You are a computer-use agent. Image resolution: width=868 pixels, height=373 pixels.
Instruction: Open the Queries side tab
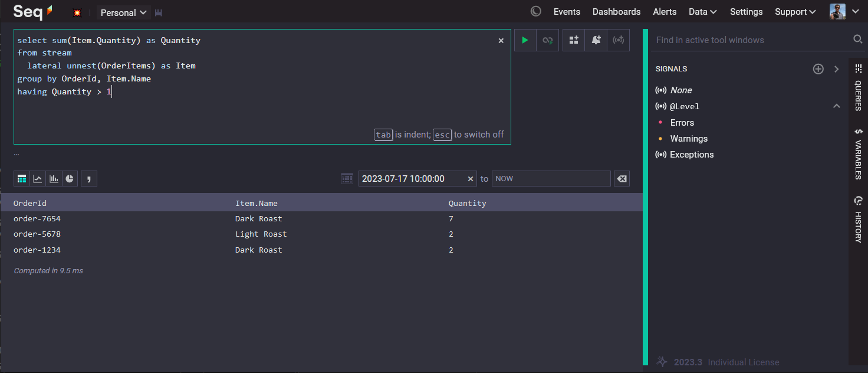pos(858,87)
